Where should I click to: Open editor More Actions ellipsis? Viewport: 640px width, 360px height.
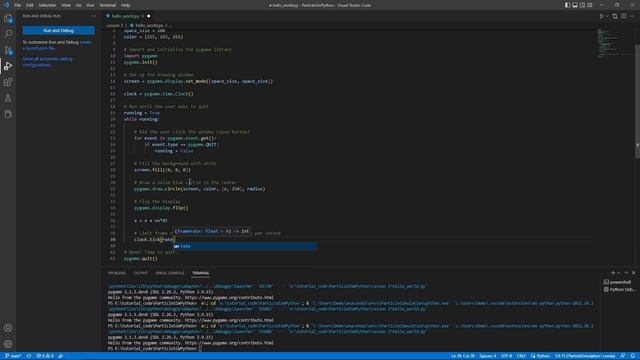632,16
